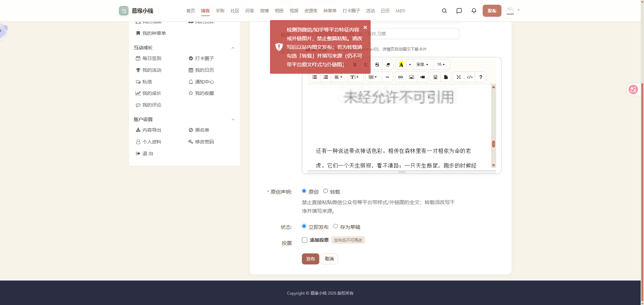
Task: Open MBTI in top navigation
Action: coord(400,11)
